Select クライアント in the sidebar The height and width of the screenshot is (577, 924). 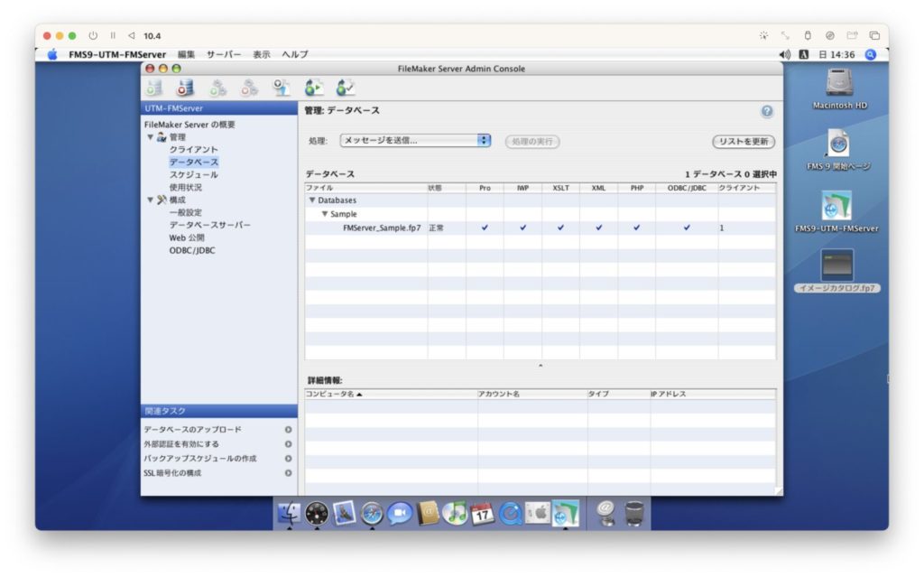(x=193, y=150)
